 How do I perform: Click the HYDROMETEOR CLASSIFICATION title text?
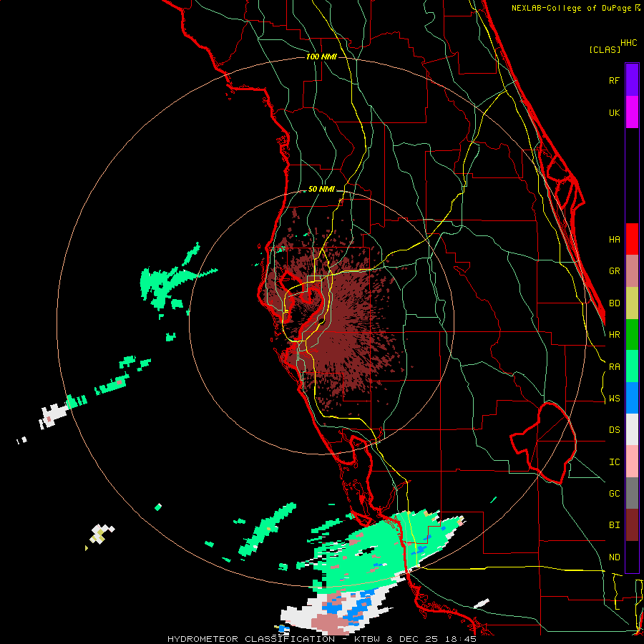(251, 639)
